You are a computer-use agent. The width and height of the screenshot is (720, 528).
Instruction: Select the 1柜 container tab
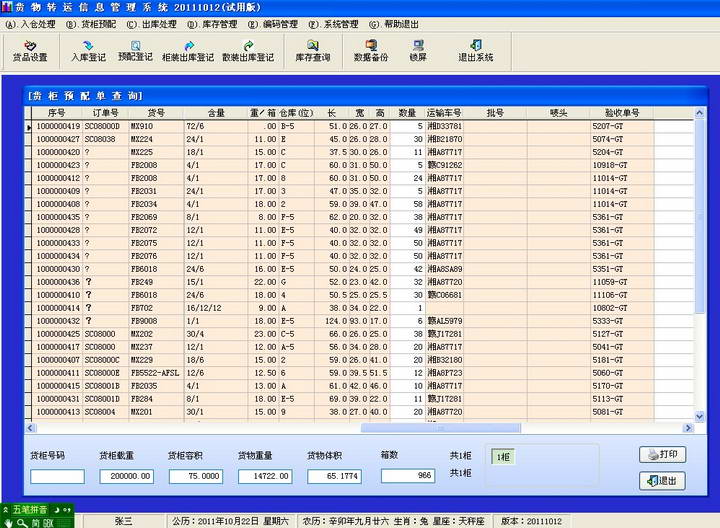[x=503, y=457]
